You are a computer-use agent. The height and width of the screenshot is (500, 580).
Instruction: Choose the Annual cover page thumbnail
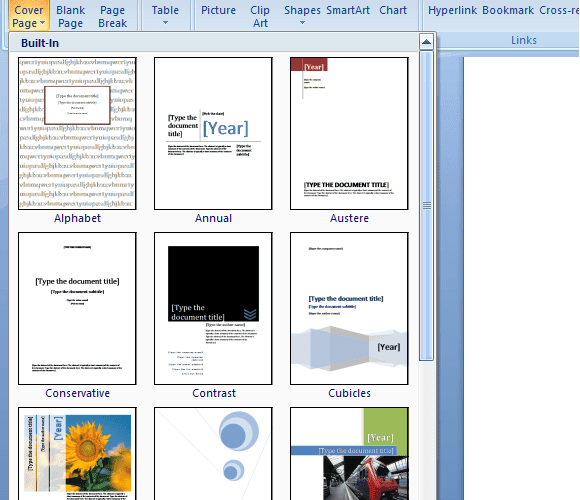pos(213,134)
